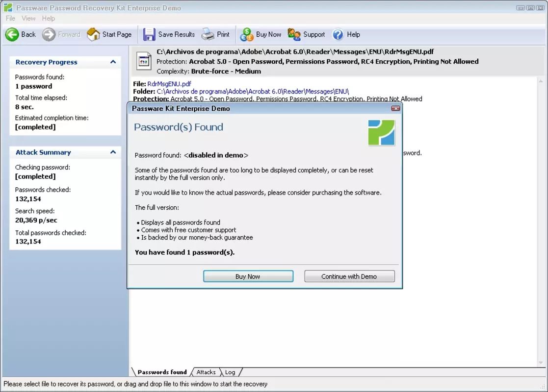The width and height of the screenshot is (548, 392).
Task: Open the RdrMsgENU.pdf file link
Action: (x=169, y=84)
